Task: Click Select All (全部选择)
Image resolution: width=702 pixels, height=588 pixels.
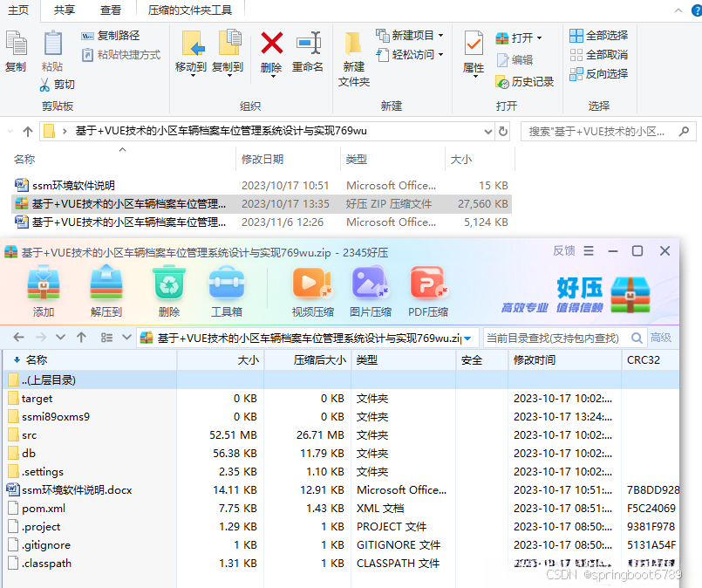Action: (x=598, y=36)
